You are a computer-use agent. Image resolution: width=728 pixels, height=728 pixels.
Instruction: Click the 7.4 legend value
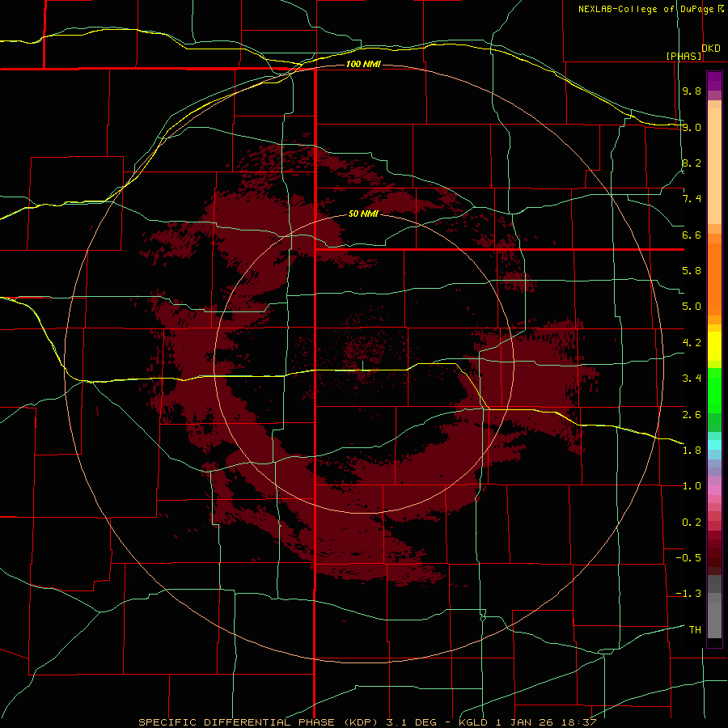click(692, 199)
